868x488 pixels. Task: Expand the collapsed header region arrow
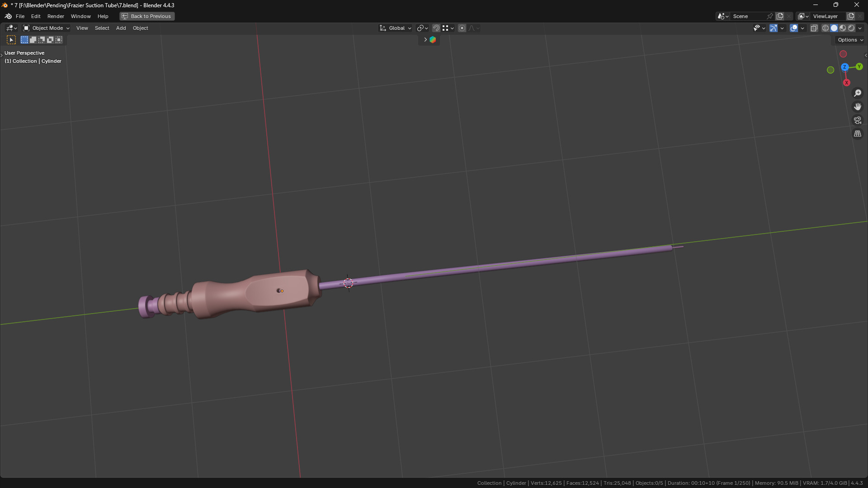(x=425, y=40)
